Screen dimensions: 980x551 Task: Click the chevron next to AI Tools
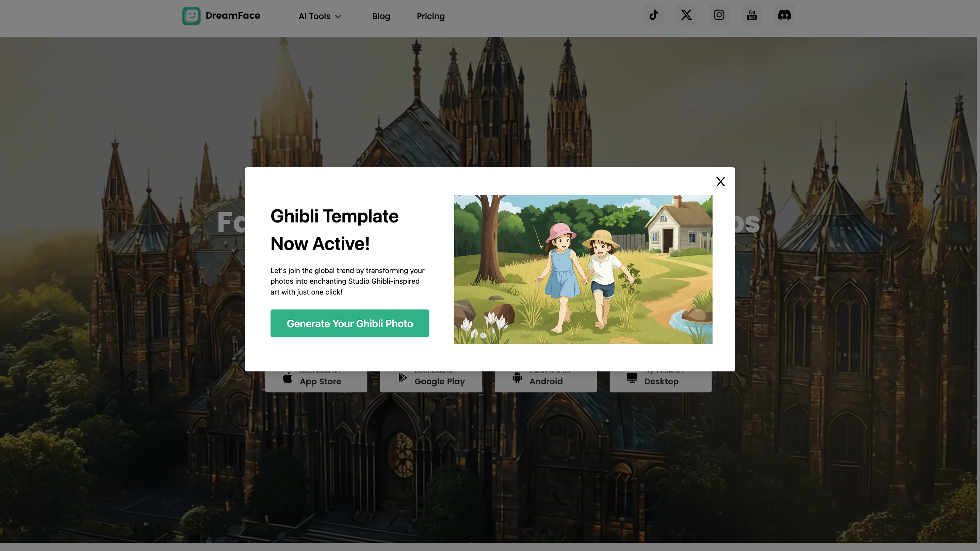[x=338, y=17]
